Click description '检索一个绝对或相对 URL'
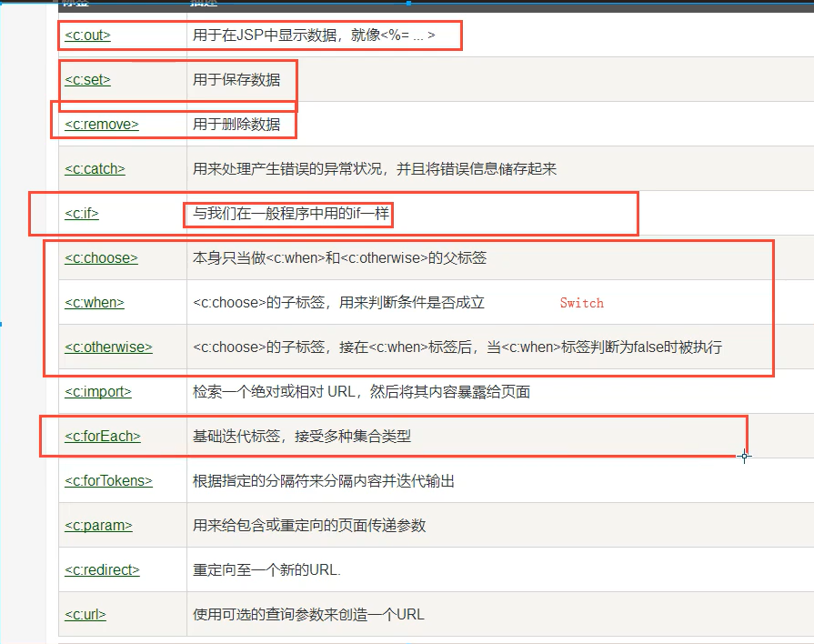Screen dimensions: 814x644 click(x=274, y=392)
